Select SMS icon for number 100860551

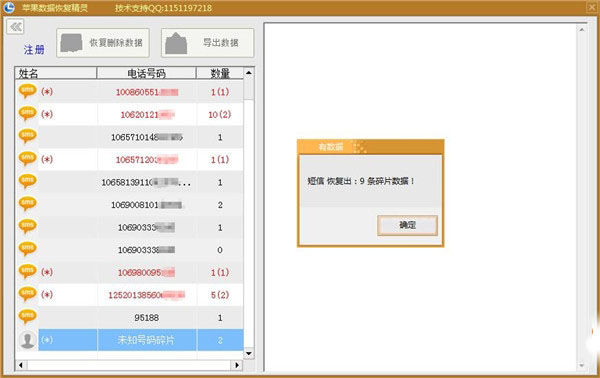[28, 91]
